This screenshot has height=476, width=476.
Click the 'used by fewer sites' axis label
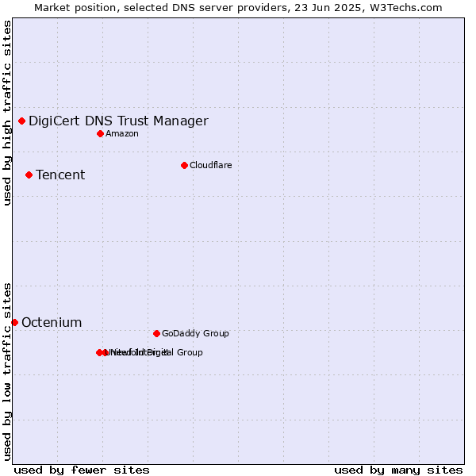tap(82, 470)
